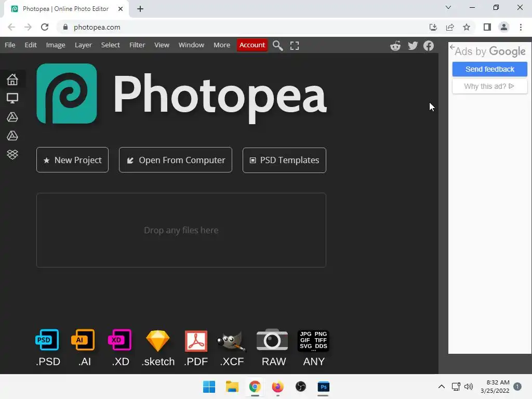Screen dimensions: 532x399
Task: Open the View menu
Action: pyautogui.click(x=162, y=45)
